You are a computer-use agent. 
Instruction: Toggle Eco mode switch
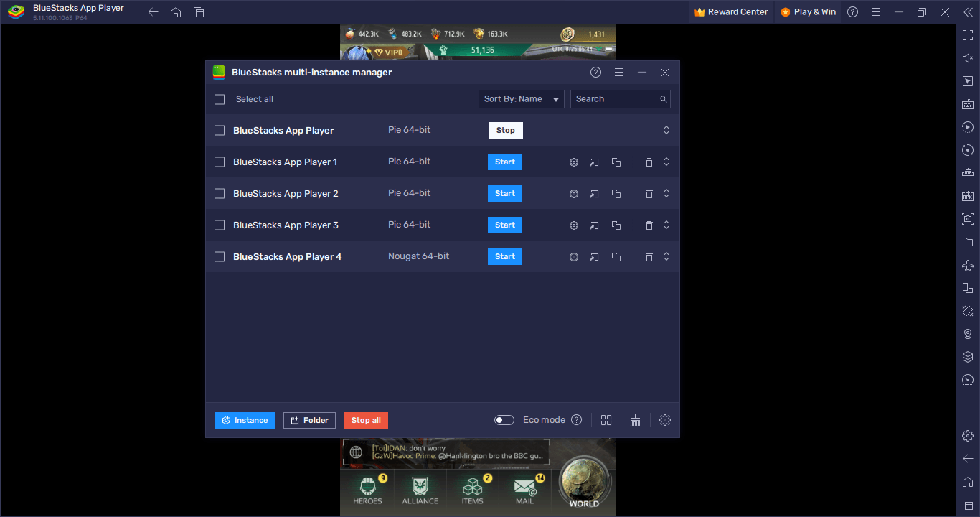504,420
